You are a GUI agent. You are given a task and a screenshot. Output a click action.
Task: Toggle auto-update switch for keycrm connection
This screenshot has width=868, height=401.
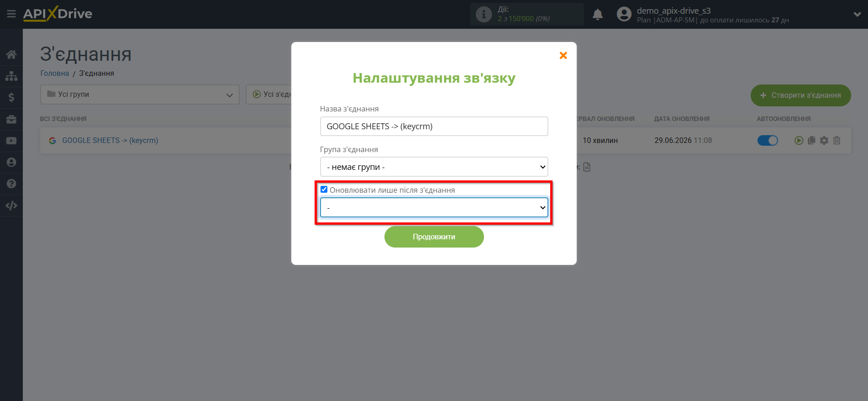click(x=768, y=140)
